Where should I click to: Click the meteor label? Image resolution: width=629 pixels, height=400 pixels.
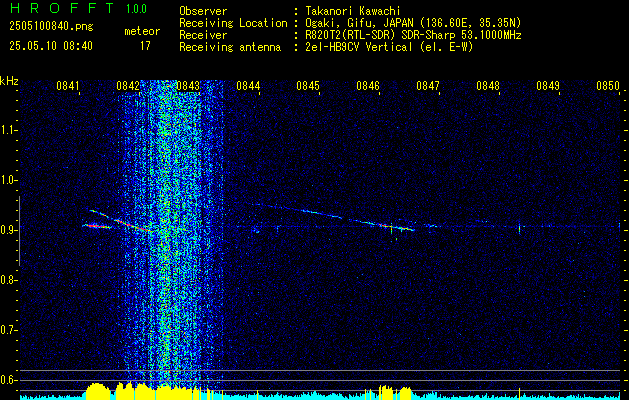coord(142,31)
